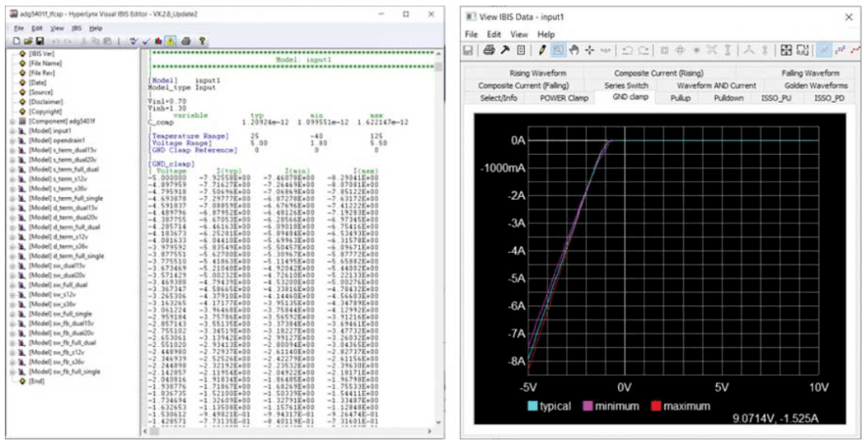This screenshot has width=868, height=445.
Task: Click the Open folder icon in HyperLynx toolbar
Action: tap(27, 41)
